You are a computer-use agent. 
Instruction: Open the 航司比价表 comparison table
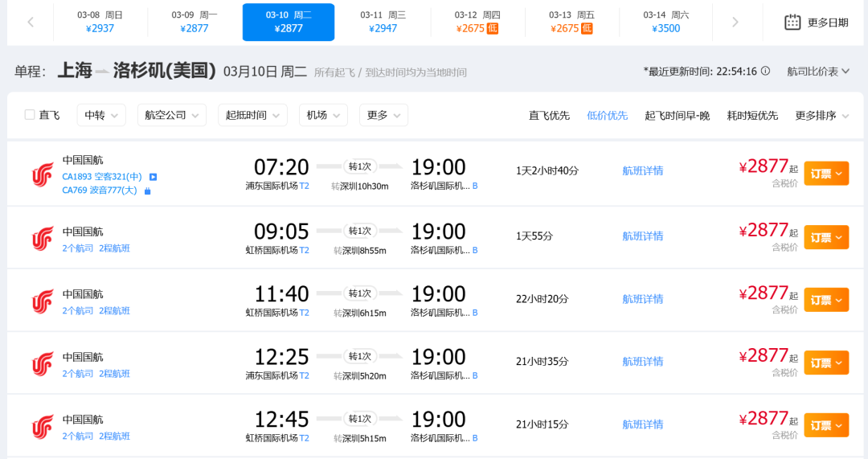818,71
